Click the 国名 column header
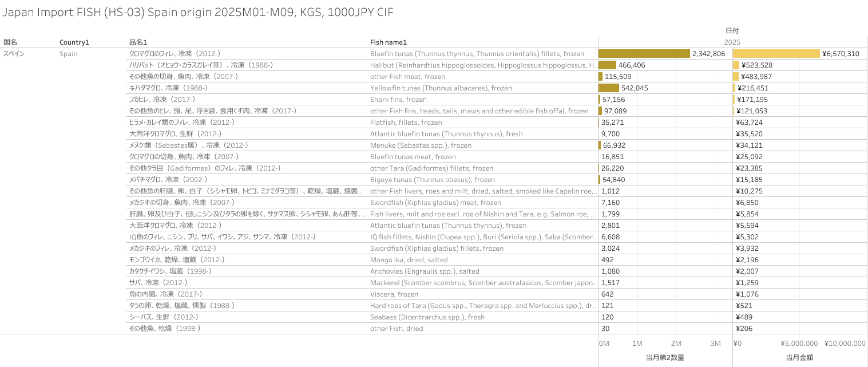The image size is (868, 367). click(10, 42)
